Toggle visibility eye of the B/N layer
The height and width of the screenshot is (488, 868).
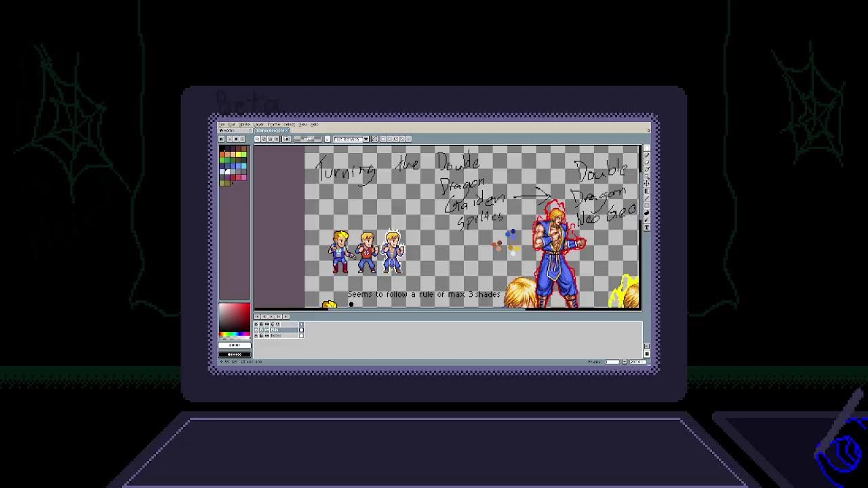tap(256, 330)
